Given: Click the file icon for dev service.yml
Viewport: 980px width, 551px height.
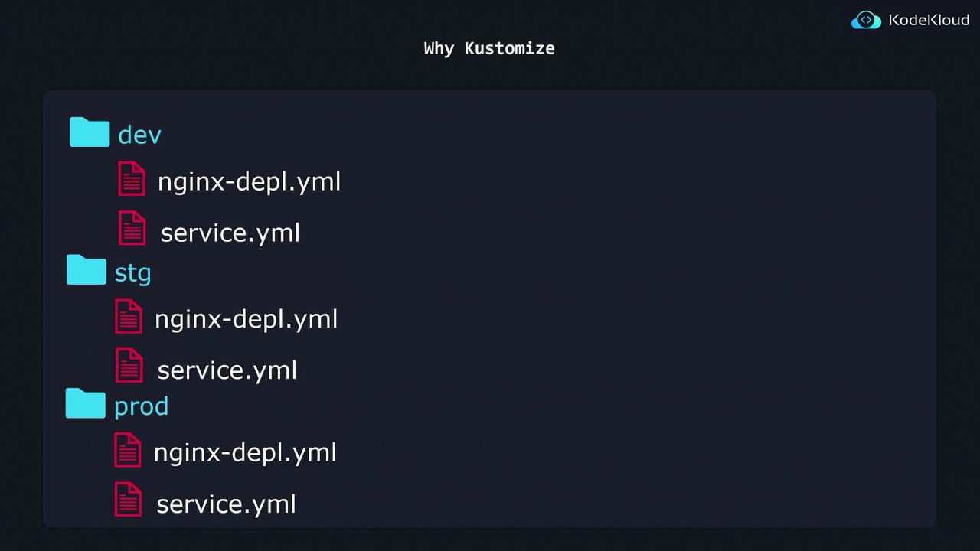Looking at the screenshot, I should coord(132,229).
